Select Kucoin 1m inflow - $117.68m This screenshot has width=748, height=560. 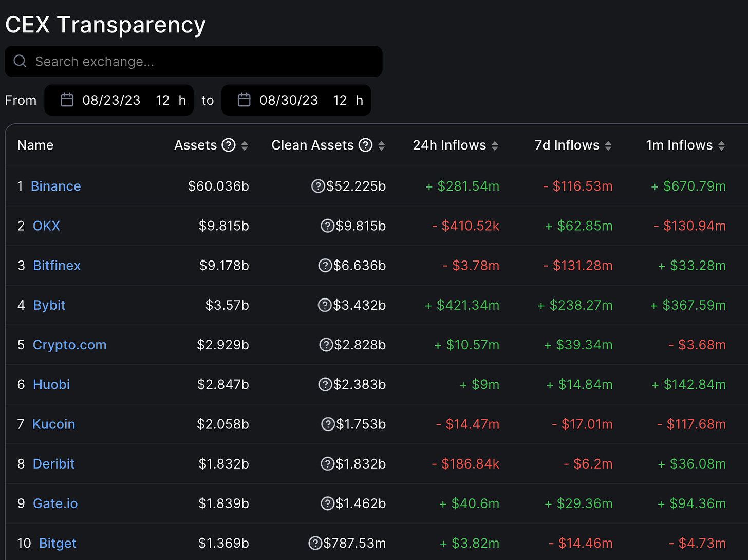[691, 424]
